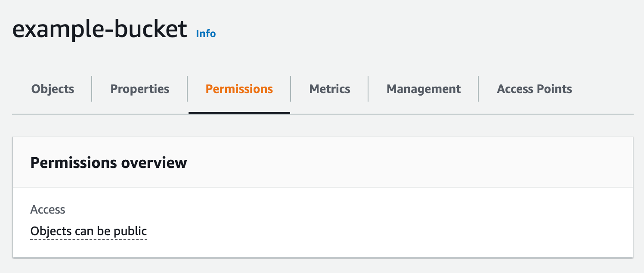This screenshot has height=273, width=644.
Task: Switch to the Access Points tab
Action: click(x=534, y=89)
